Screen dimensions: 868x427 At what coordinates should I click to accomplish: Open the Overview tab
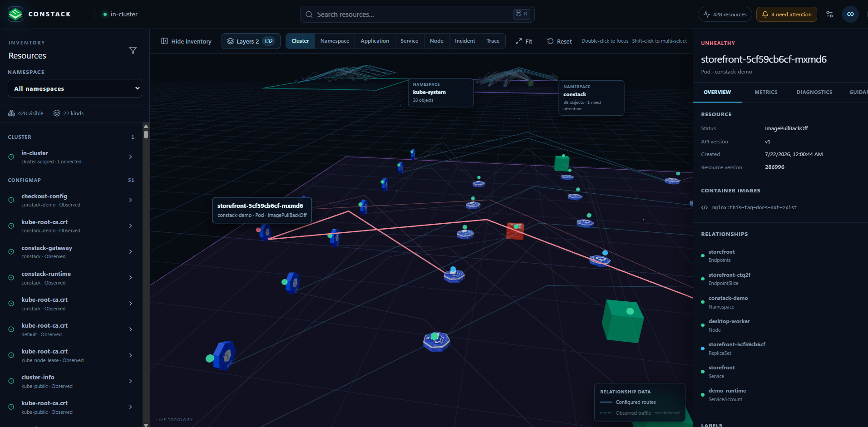717,92
